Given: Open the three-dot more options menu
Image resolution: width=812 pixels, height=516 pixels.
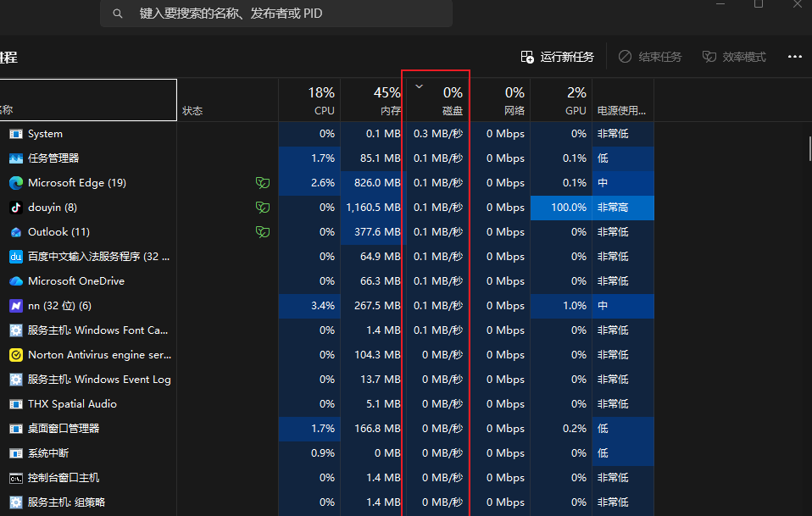Looking at the screenshot, I should (794, 57).
